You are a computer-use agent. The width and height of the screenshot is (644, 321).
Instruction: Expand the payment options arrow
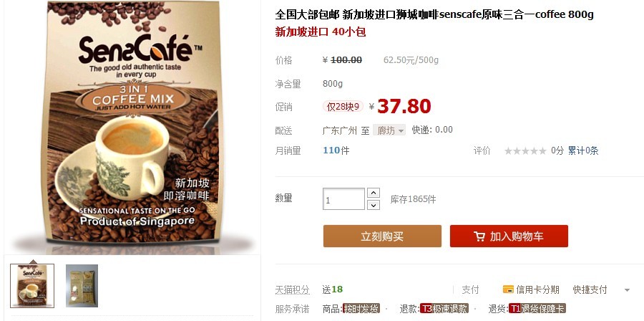click(x=627, y=290)
